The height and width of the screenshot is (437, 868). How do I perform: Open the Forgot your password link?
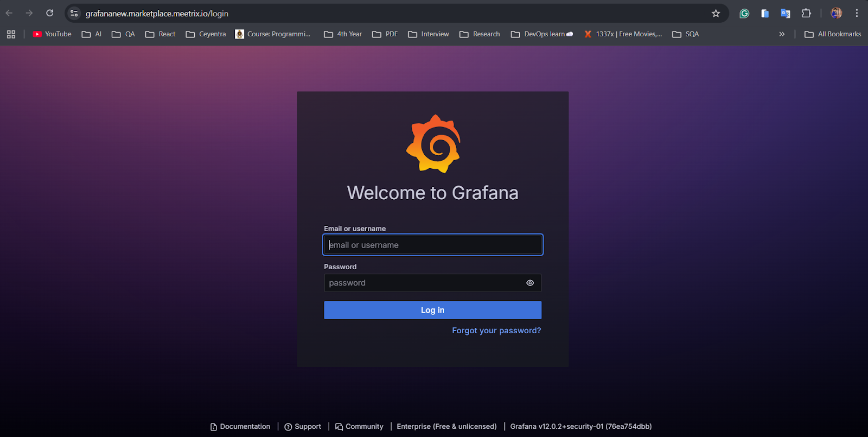[496, 331]
